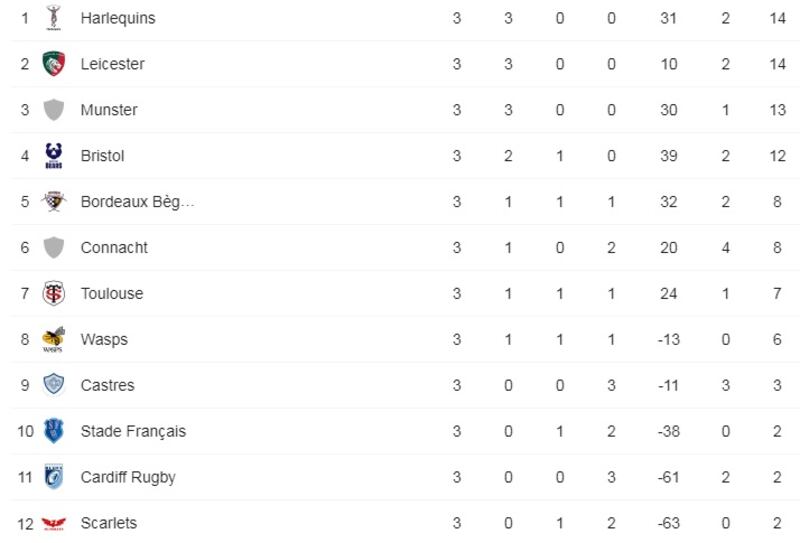Click the Bordeaux Bègles crest icon

click(54, 202)
